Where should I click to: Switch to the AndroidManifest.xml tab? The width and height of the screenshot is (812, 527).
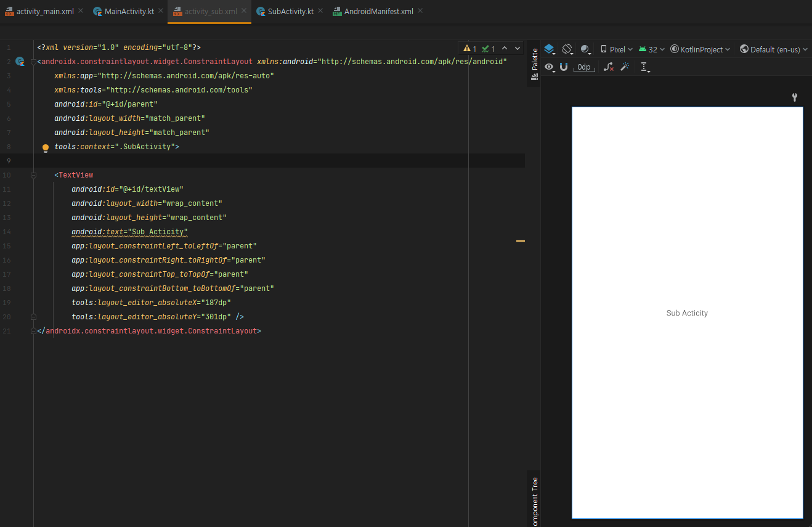pos(378,12)
